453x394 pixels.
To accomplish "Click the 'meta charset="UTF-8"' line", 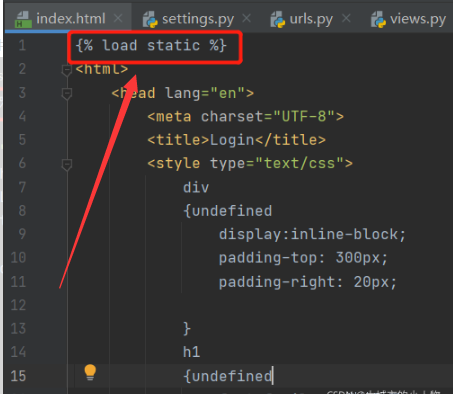I will click(x=245, y=117).
